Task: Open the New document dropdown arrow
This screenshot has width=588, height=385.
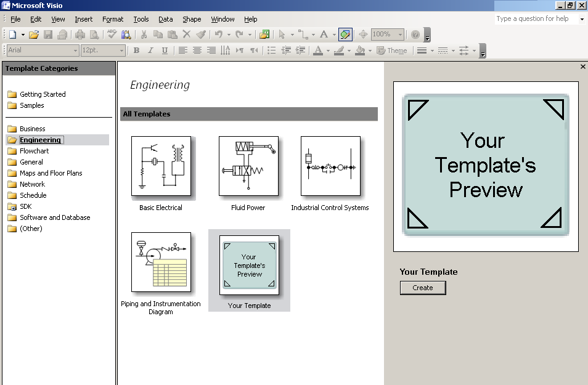Action: (x=23, y=35)
